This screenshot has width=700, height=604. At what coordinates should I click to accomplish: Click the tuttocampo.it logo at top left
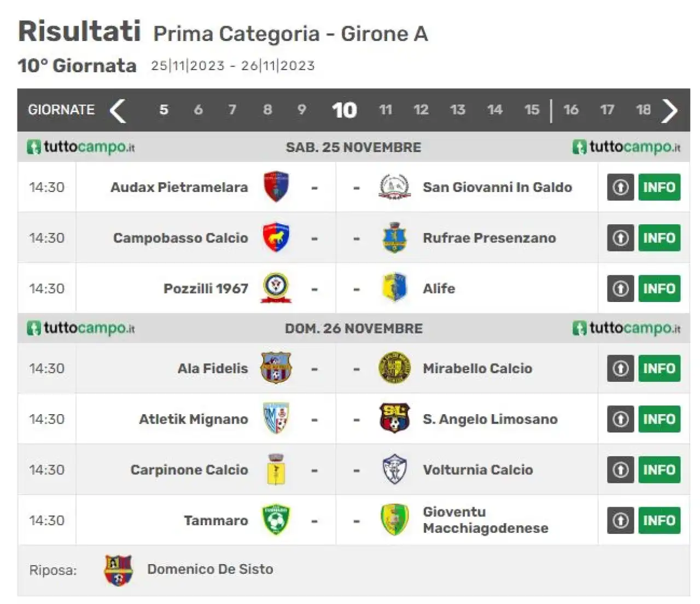click(81, 147)
